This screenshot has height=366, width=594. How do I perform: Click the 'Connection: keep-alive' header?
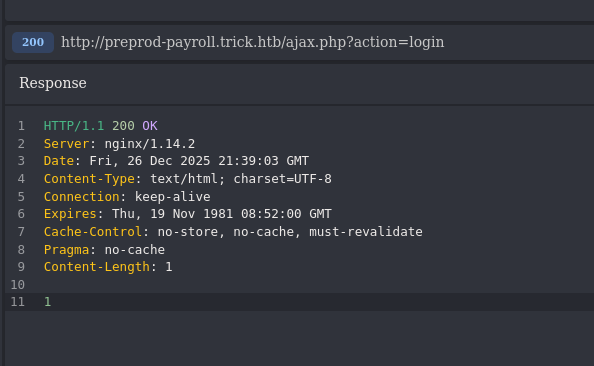[x=127, y=197]
